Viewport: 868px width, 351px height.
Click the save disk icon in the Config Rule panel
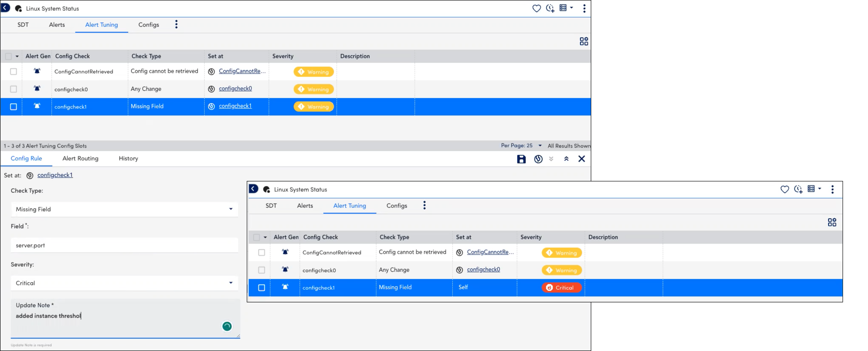521,159
